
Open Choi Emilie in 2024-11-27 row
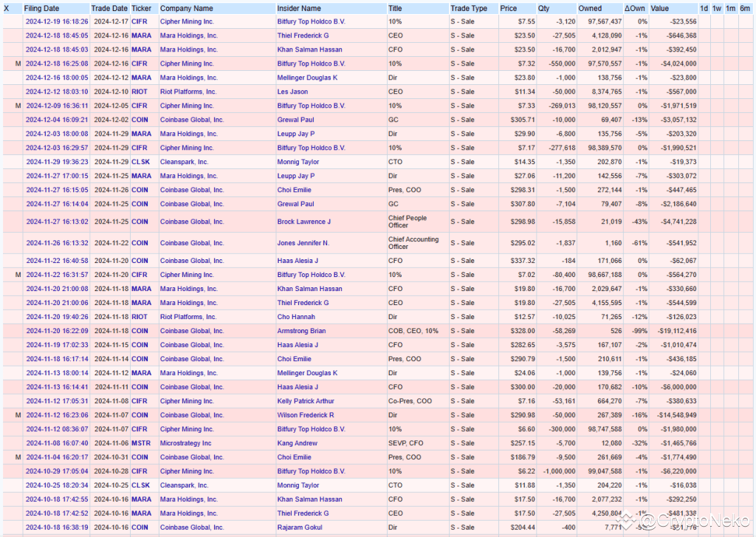pos(294,190)
